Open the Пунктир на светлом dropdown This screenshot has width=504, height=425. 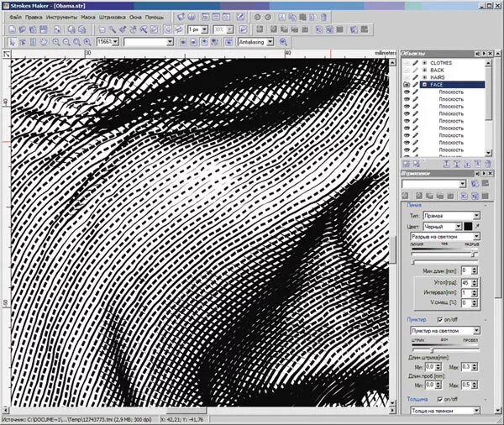pyautogui.click(x=476, y=330)
